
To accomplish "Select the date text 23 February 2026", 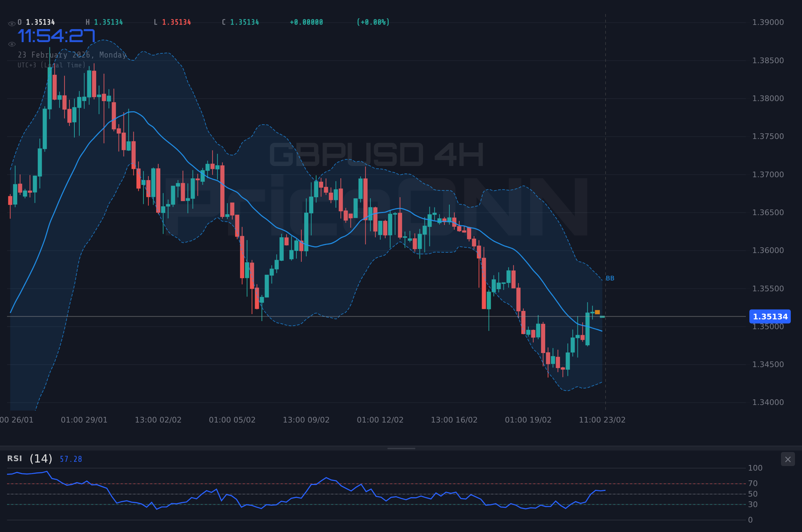I will [73, 55].
